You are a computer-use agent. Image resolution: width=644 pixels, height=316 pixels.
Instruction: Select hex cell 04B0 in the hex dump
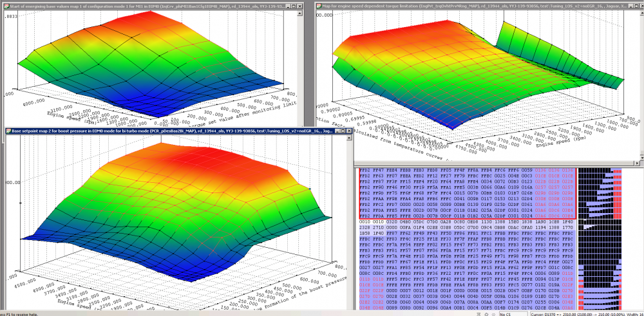[405, 221]
